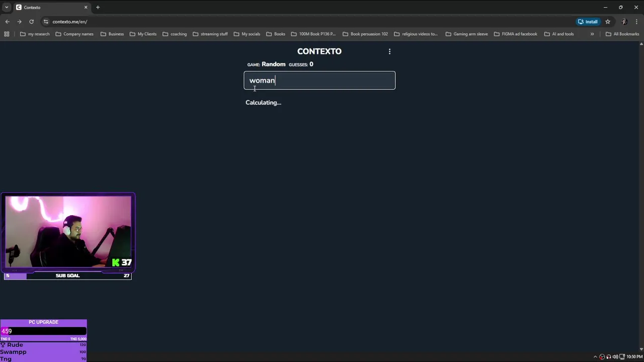This screenshot has width=644, height=362.
Task: Expand hidden bookmarks with the double chevron
Action: point(592,34)
